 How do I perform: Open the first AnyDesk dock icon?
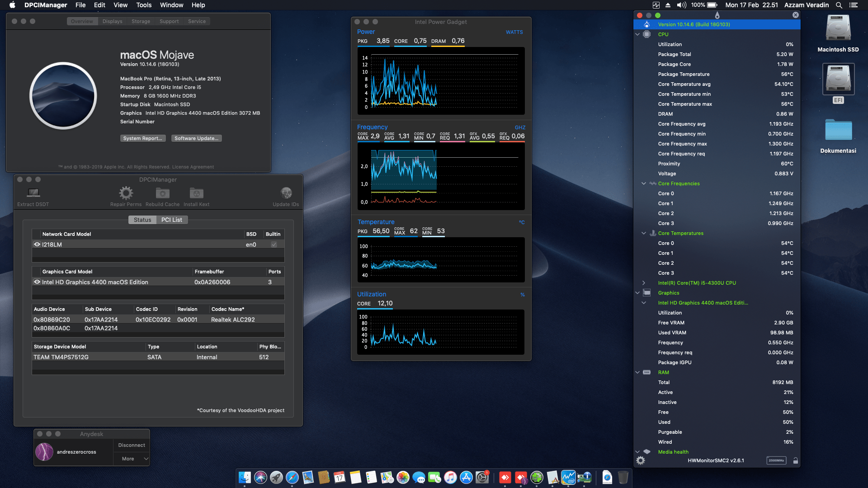505,477
